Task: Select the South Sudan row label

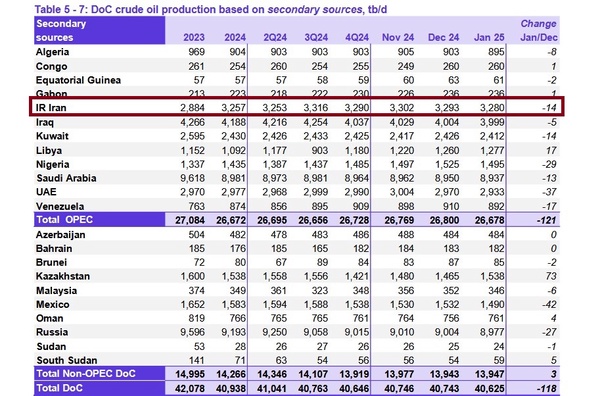Action: 67,360
